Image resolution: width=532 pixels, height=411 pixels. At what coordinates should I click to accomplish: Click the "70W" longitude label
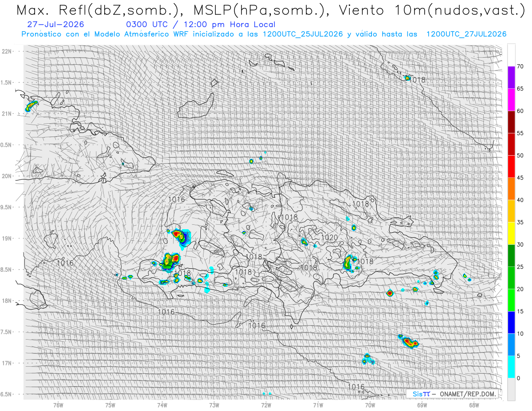point(370,405)
